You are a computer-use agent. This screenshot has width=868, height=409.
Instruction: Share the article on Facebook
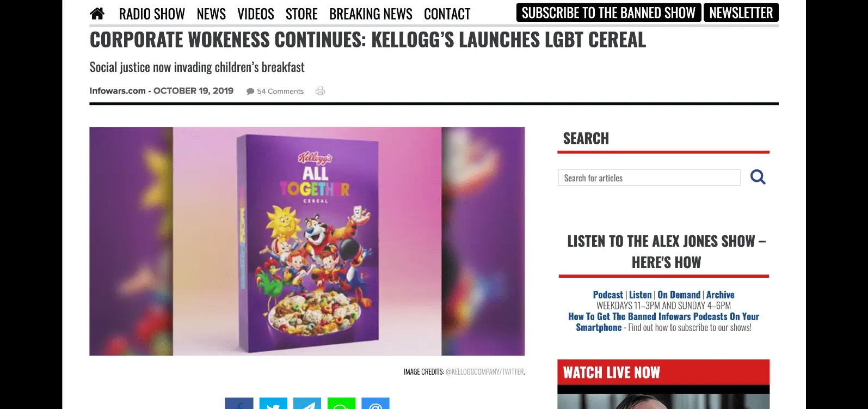click(x=239, y=404)
